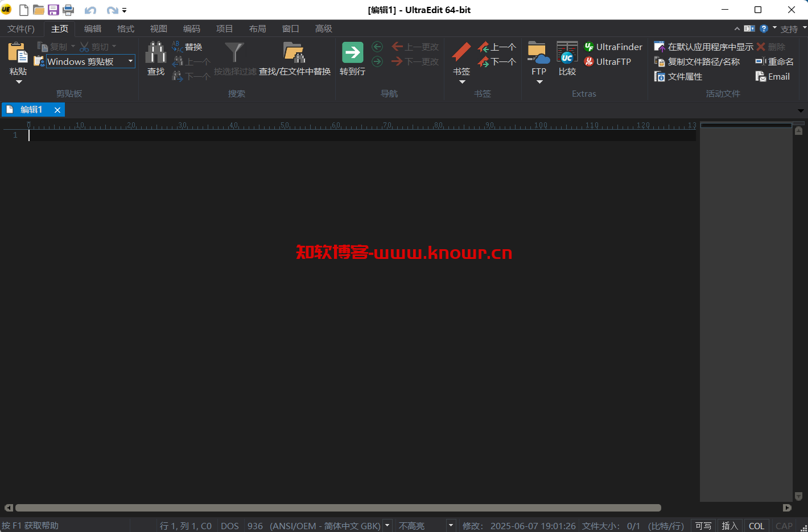Click the green back navigation circle arrow

tap(377, 47)
